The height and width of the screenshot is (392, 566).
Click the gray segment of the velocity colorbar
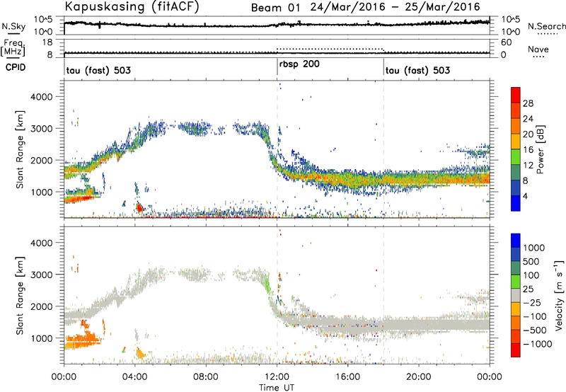point(516,296)
